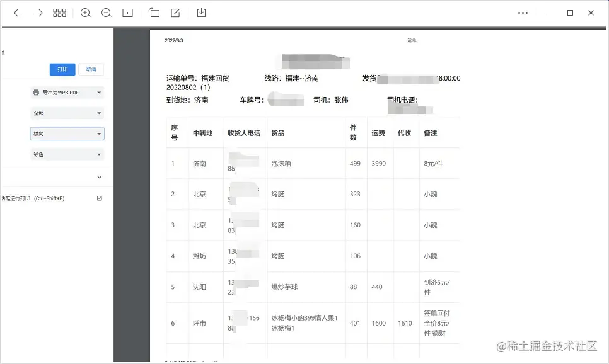609x364 pixels.
Task: Show actual size with the 1:1 icon
Action: [127, 13]
